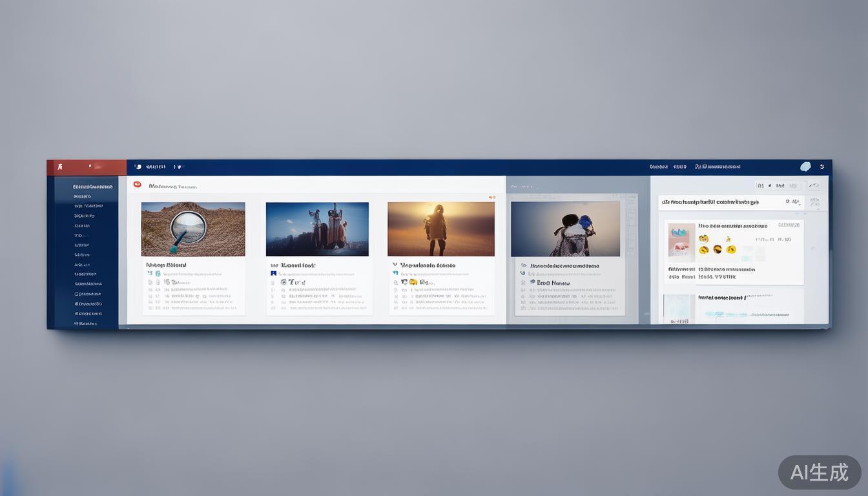Viewport: 868px width, 496px height.
Task: Click the small icon at the navy bar's far right
Action: pos(822,167)
